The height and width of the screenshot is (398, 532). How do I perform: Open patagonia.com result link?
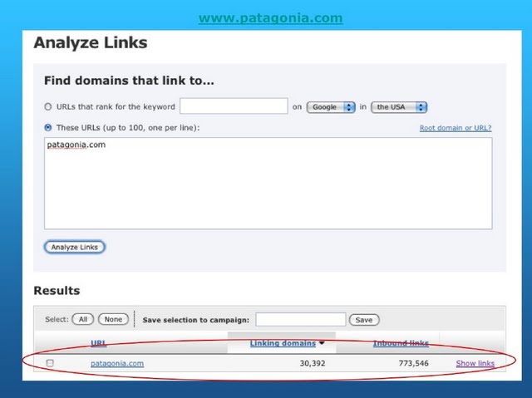[x=117, y=363]
